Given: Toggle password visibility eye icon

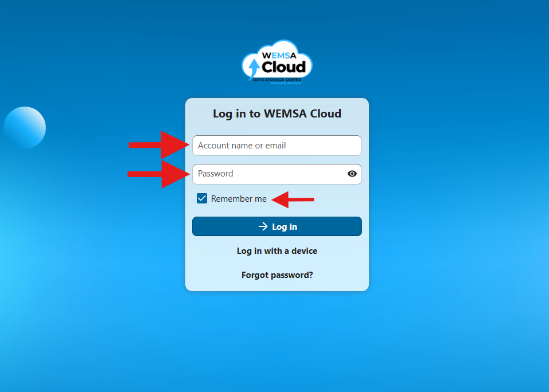Looking at the screenshot, I should (x=352, y=174).
